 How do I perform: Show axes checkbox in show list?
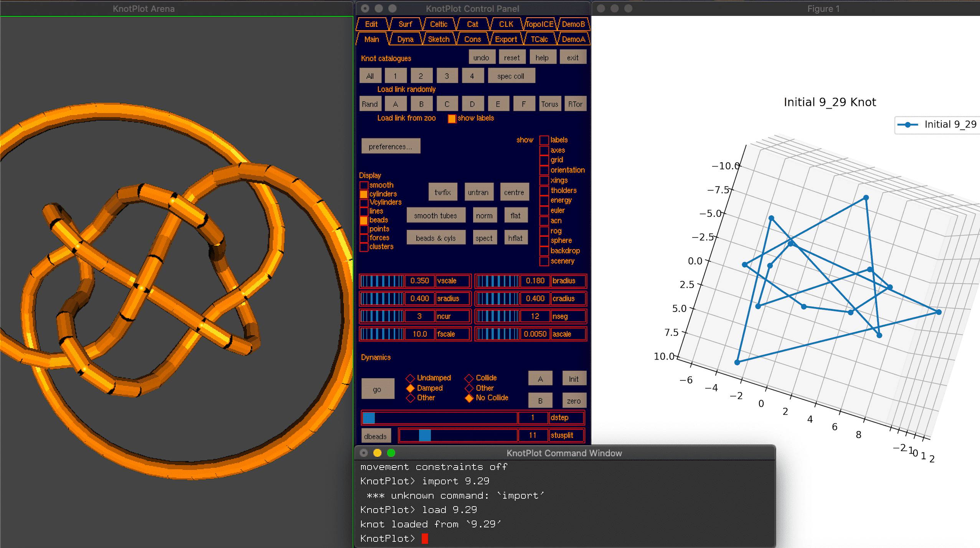pyautogui.click(x=544, y=150)
